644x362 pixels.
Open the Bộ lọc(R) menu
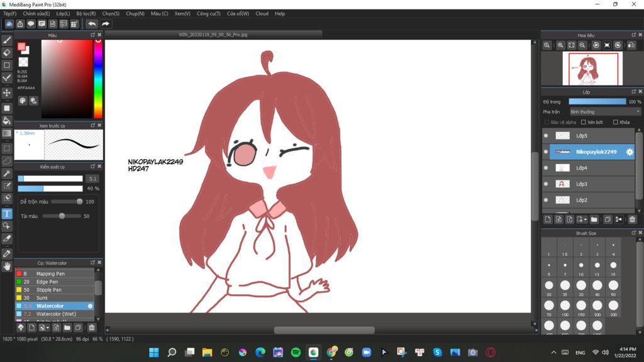(x=86, y=14)
